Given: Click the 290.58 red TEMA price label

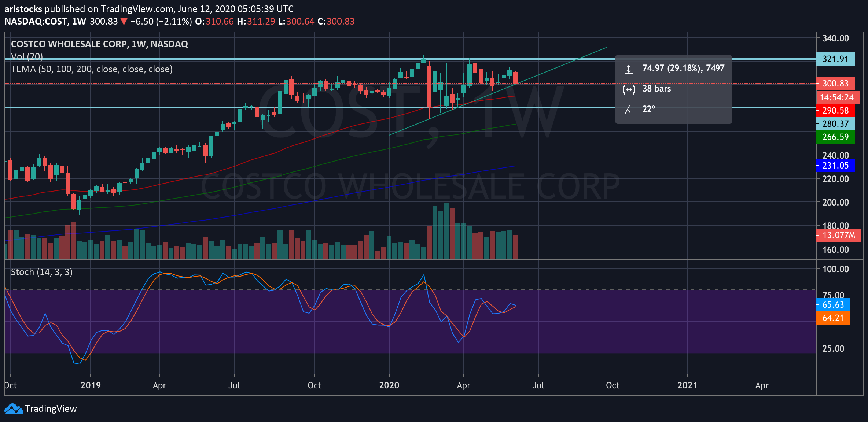Looking at the screenshot, I should pyautogui.click(x=835, y=111).
